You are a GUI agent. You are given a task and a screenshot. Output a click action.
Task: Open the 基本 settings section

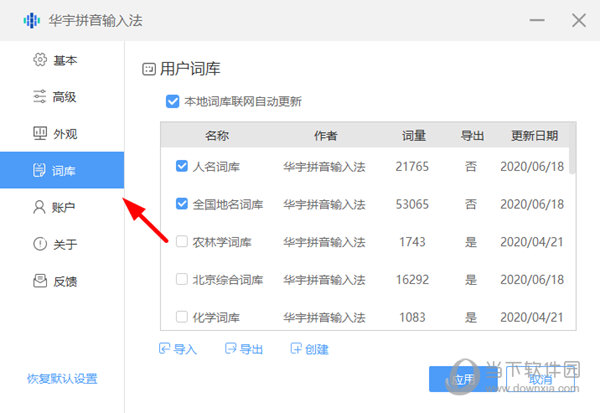62,60
